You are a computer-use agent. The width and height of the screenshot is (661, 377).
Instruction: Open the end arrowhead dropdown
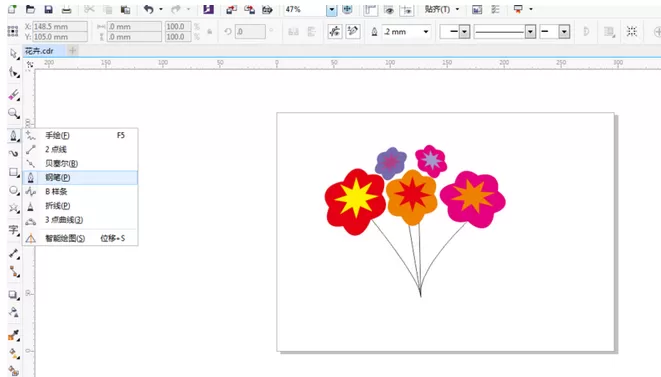pyautogui.click(x=564, y=32)
